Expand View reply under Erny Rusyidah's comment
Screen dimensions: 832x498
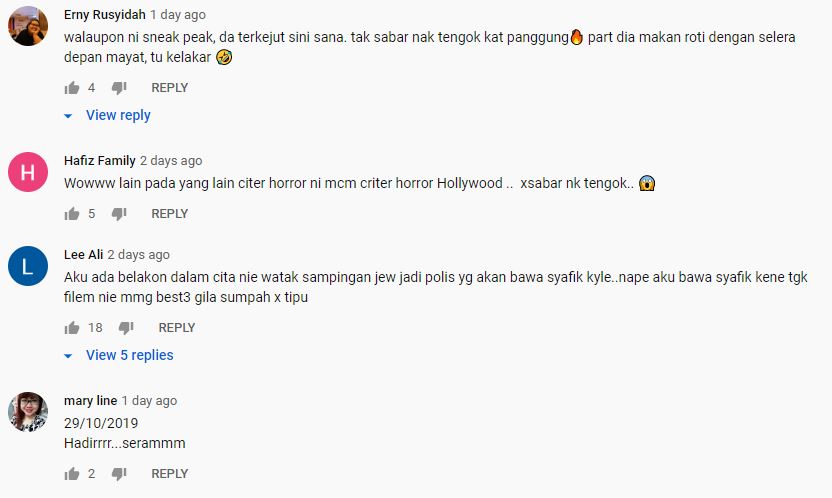118,115
